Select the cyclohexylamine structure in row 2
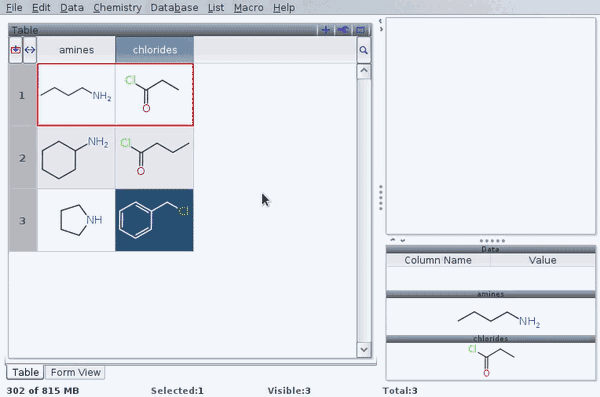The image size is (600, 397). (76, 158)
